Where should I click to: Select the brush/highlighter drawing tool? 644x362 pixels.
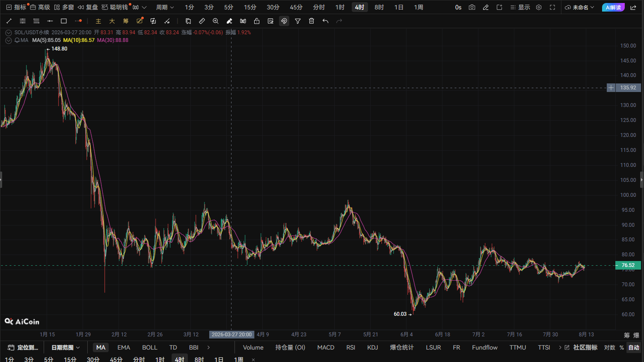point(229,21)
